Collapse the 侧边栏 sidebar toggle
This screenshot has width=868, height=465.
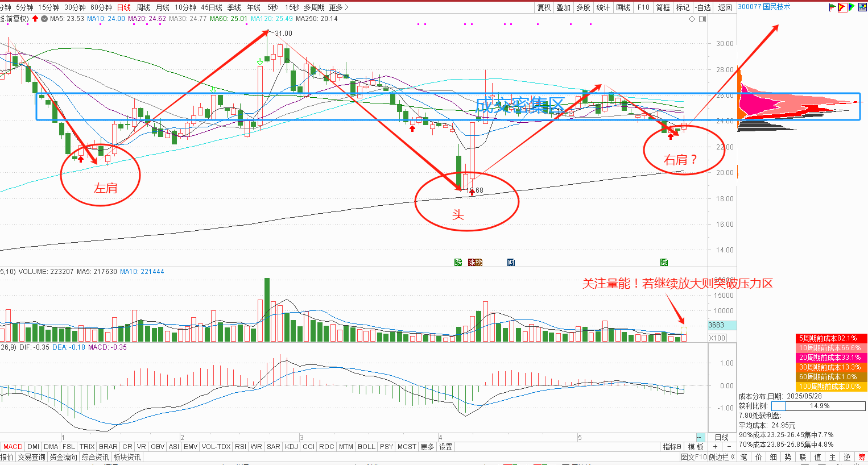pyautogui.click(x=722, y=457)
